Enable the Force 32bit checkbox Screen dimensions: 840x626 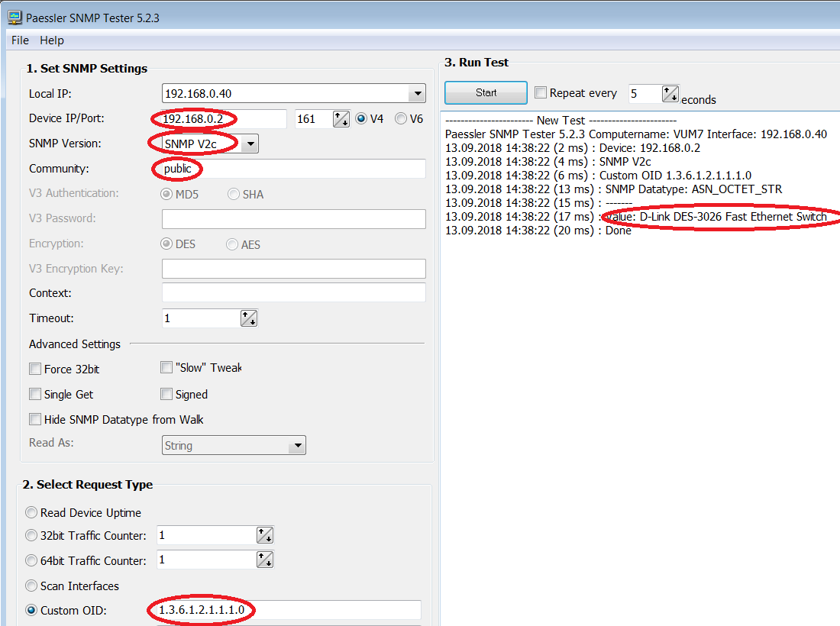pyautogui.click(x=35, y=369)
